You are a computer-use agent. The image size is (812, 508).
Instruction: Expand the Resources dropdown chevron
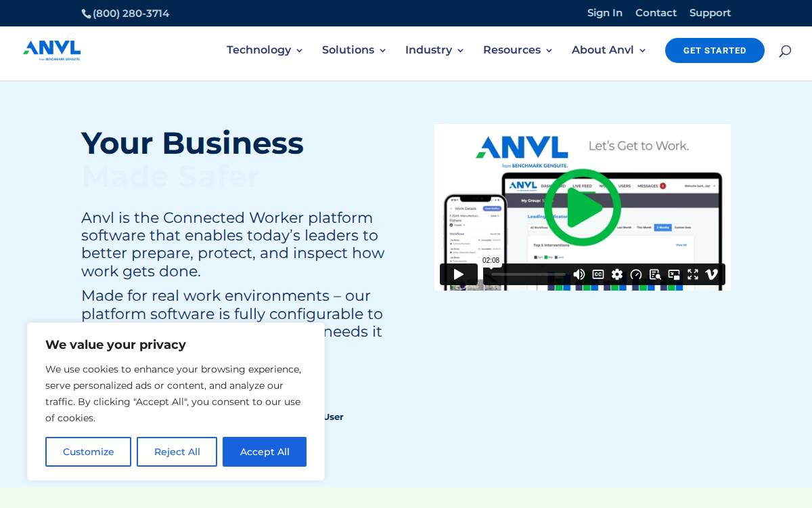coord(549,51)
